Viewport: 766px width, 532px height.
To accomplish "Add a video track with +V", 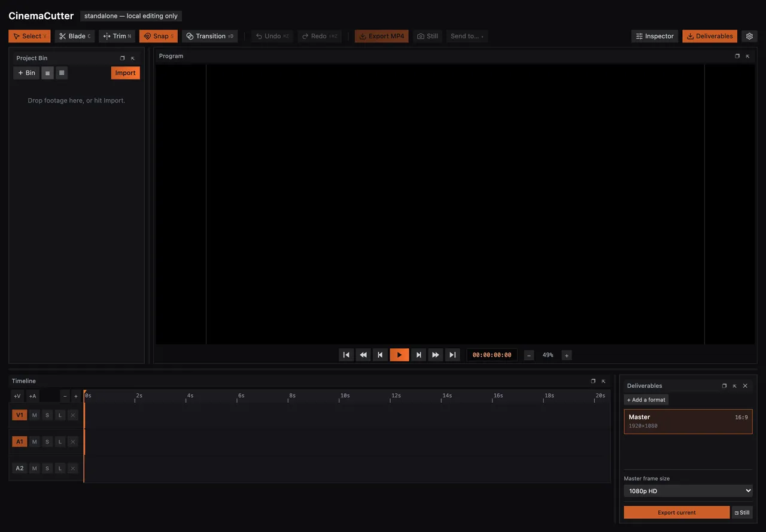I will (x=17, y=396).
